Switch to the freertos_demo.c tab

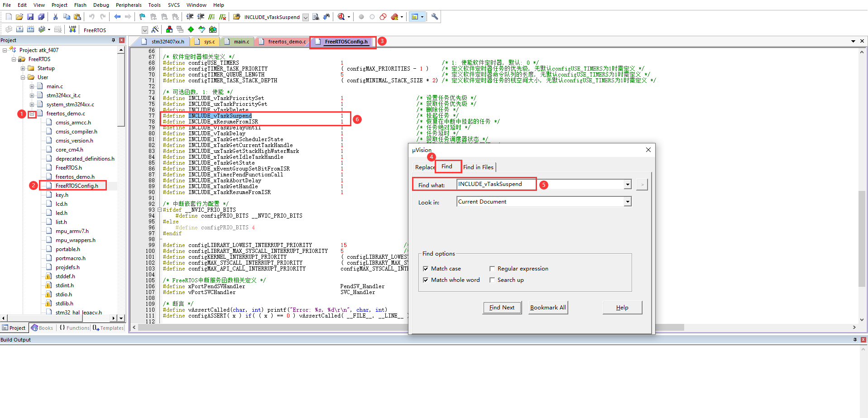[286, 41]
